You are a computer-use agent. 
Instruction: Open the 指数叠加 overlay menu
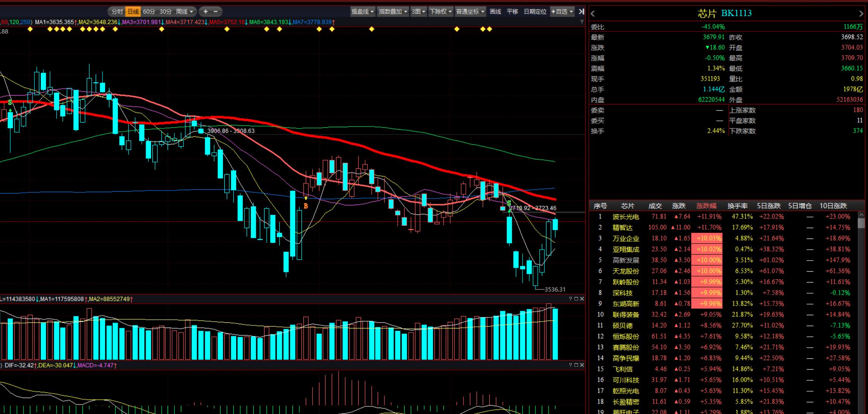pyautogui.click(x=393, y=12)
